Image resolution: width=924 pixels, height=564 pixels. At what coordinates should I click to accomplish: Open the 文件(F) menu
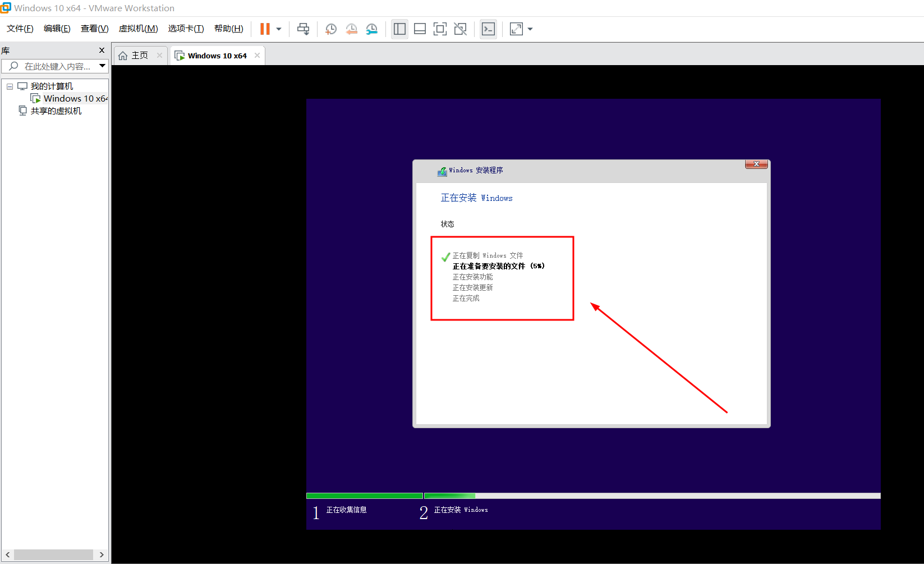(20, 29)
